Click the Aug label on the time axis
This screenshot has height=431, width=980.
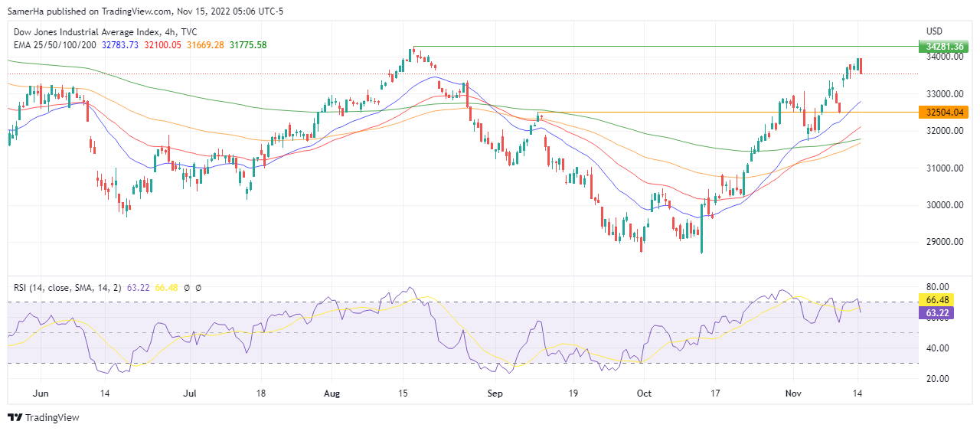tap(332, 393)
